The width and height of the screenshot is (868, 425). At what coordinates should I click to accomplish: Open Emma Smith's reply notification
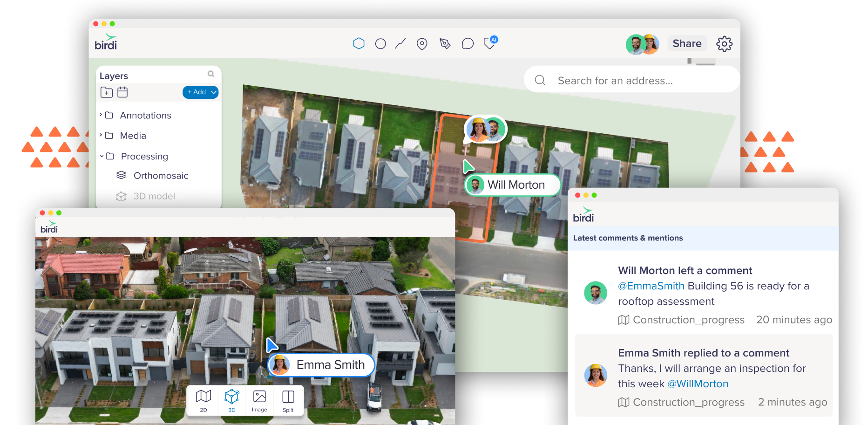coord(704,376)
